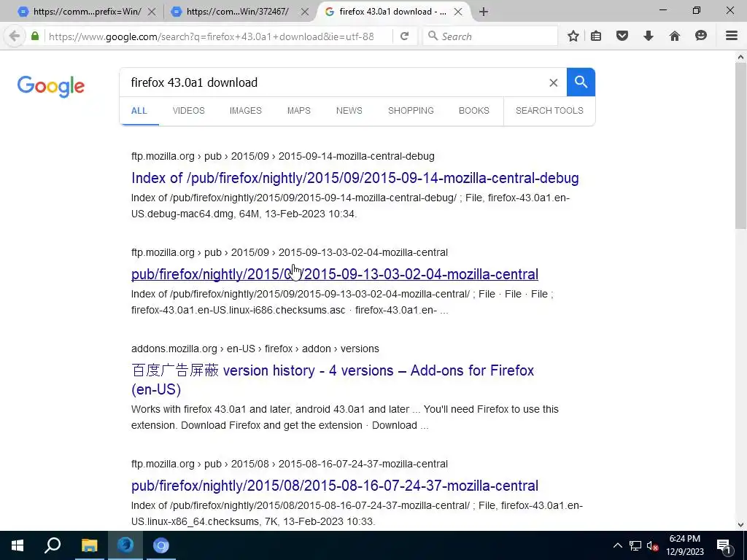The height and width of the screenshot is (560, 747).
Task: Save page to Pocket icon
Action: 622,36
